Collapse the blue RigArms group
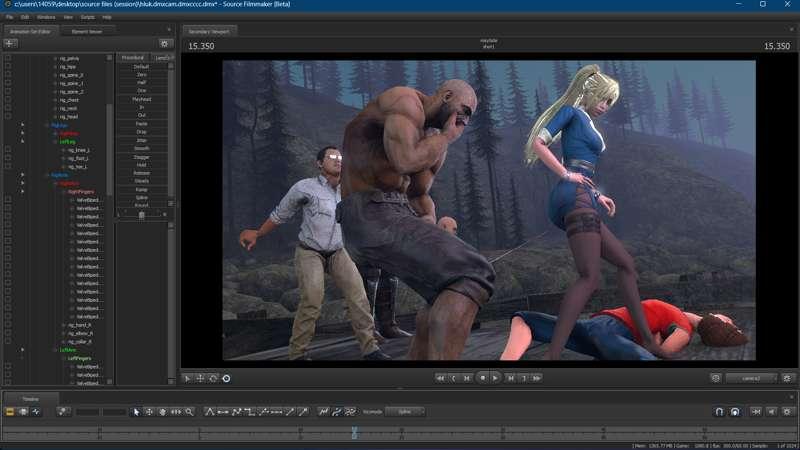 click(x=47, y=175)
